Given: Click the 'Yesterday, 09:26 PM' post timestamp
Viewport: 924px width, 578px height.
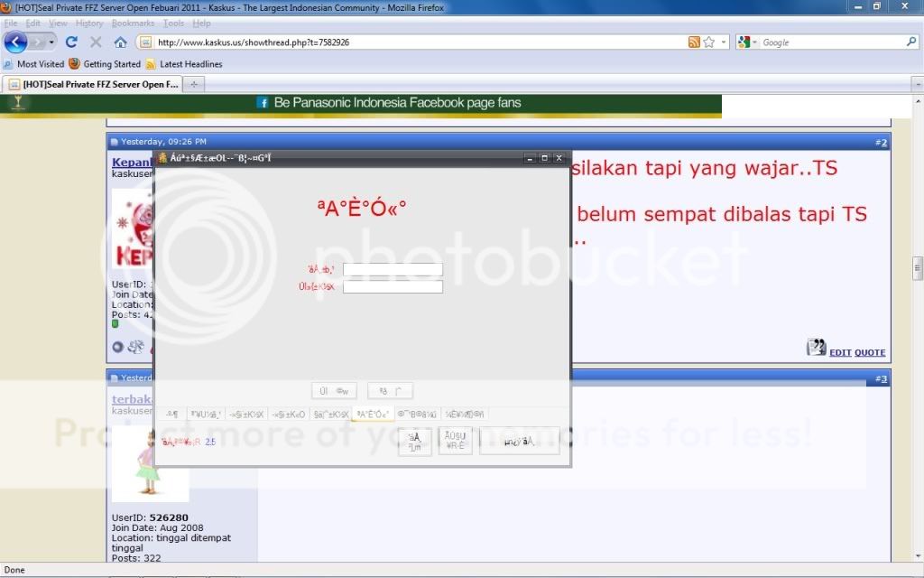Looking at the screenshot, I should point(164,142).
